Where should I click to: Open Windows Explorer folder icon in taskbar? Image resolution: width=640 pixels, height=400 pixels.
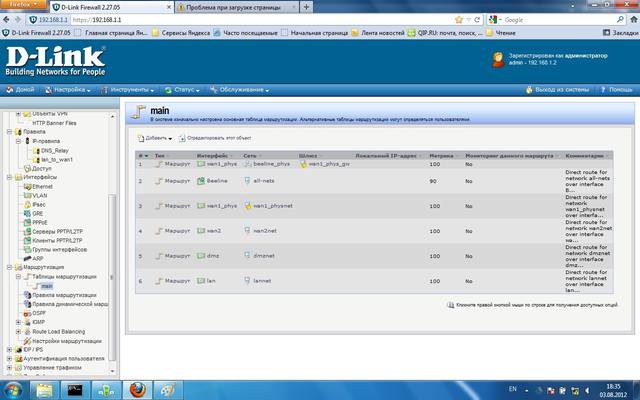tap(44, 390)
